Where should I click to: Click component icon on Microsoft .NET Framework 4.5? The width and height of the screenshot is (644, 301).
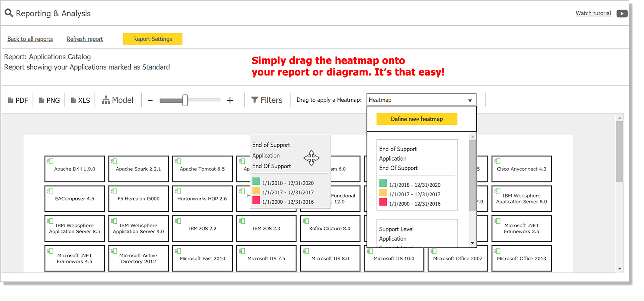coord(50,251)
